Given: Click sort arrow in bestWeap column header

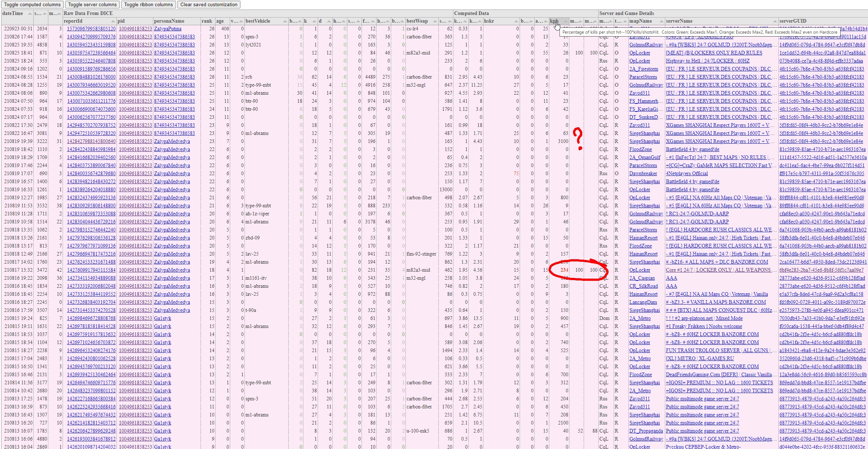Looking at the screenshot, I should coord(434,21).
